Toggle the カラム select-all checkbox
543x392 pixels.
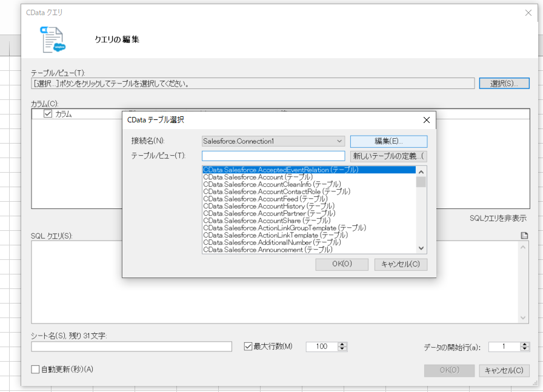pyautogui.click(x=48, y=113)
